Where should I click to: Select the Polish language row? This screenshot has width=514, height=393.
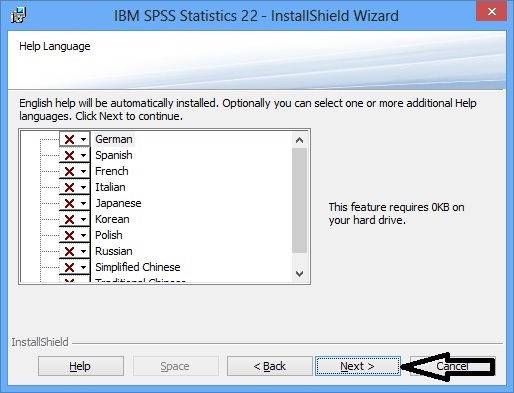click(x=109, y=235)
